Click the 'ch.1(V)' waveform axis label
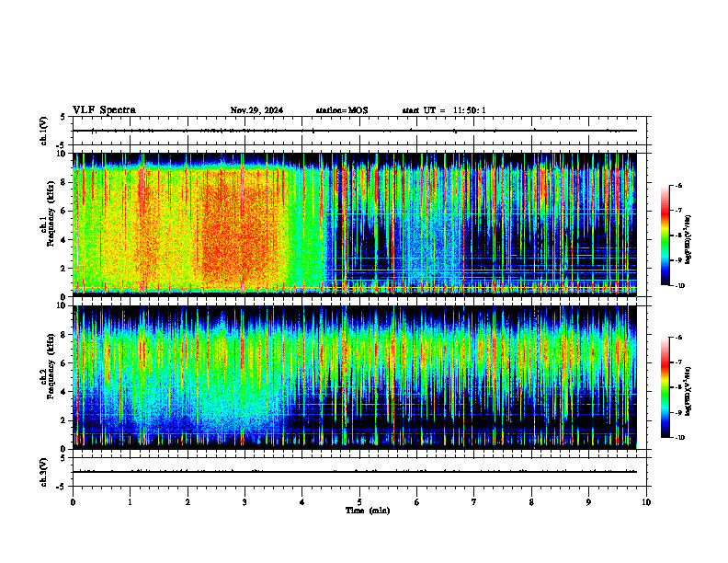Screen dimensions: 728x563 pyautogui.click(x=44, y=131)
